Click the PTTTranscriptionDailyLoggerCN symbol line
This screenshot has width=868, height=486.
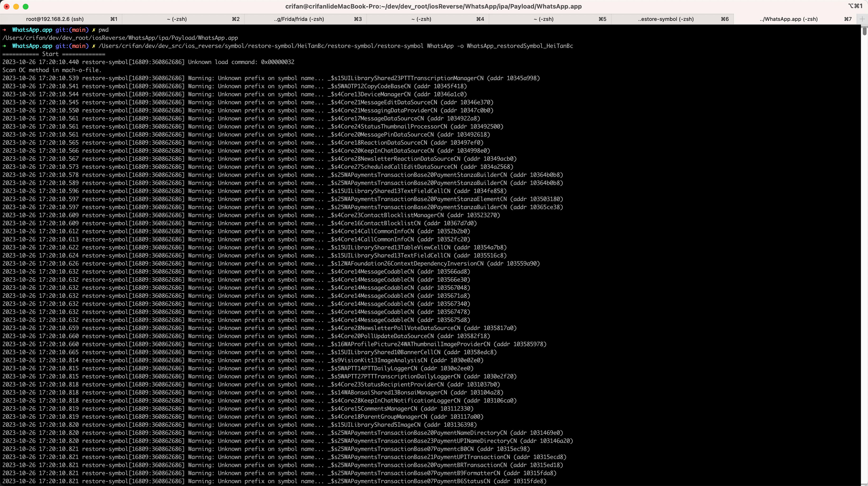point(260,376)
